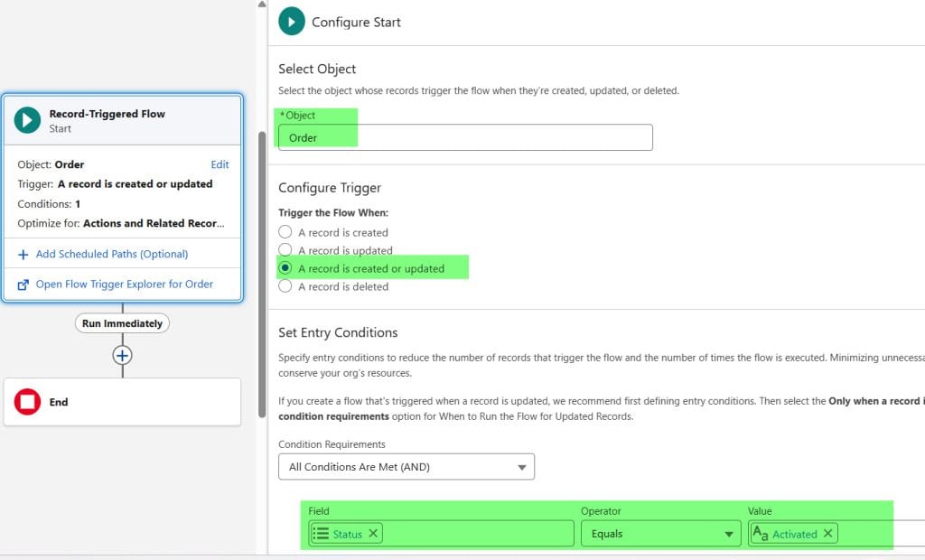Add element with the plus circle on canvas
Screen dimensions: 925x560
[122, 355]
